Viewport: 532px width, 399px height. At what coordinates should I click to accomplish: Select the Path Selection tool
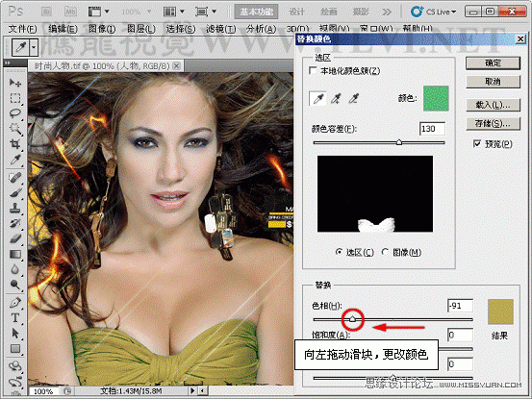pyautogui.click(x=15, y=333)
